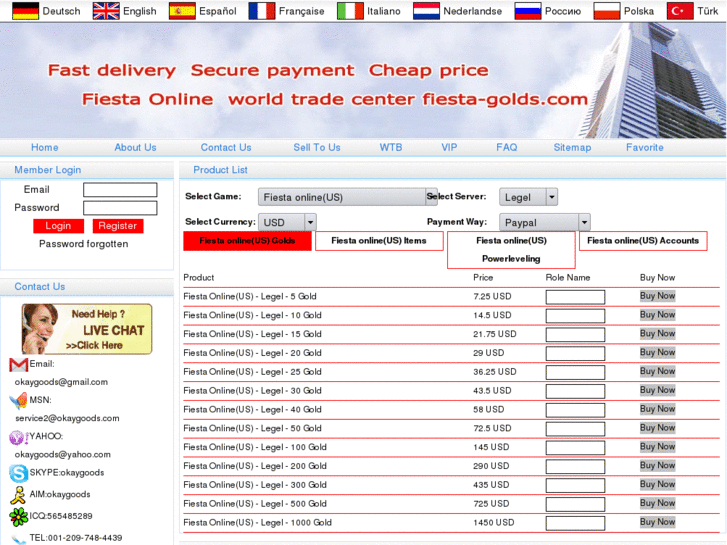The height and width of the screenshot is (545, 727).
Task: Click service2@okaygoods.com MSN address
Action: pyautogui.click(x=67, y=418)
